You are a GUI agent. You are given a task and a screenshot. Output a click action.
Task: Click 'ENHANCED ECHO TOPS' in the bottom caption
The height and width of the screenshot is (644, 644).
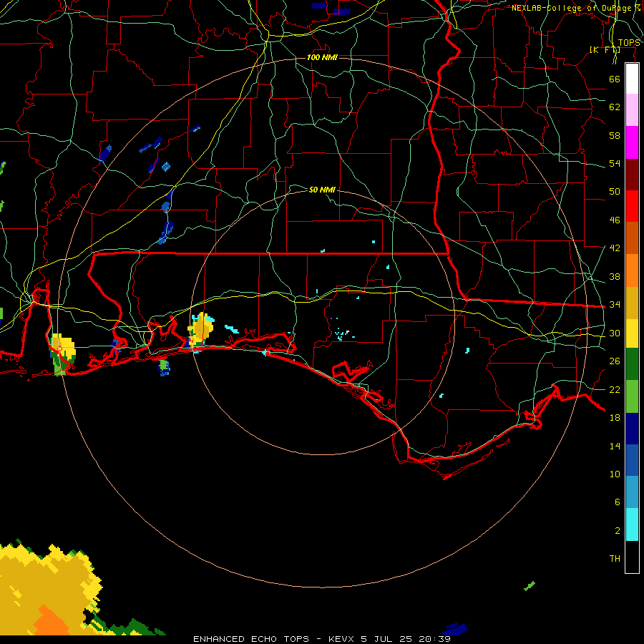[251, 639]
